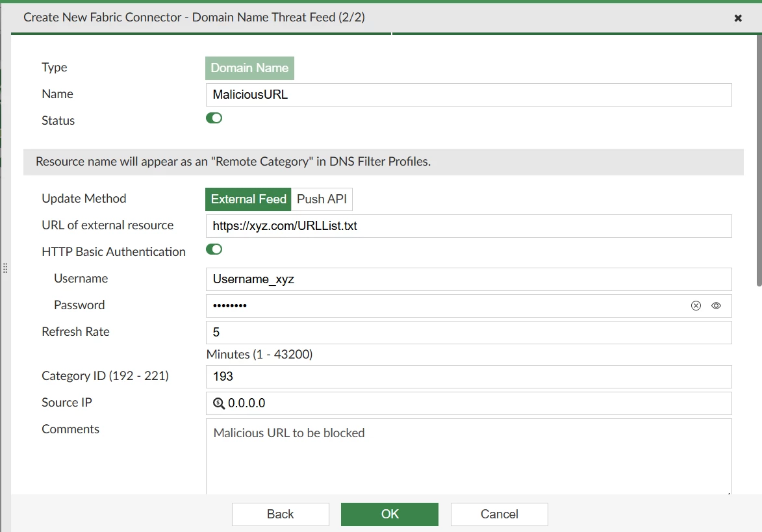
Task: Click the Remote Category info message text
Action: [233, 162]
